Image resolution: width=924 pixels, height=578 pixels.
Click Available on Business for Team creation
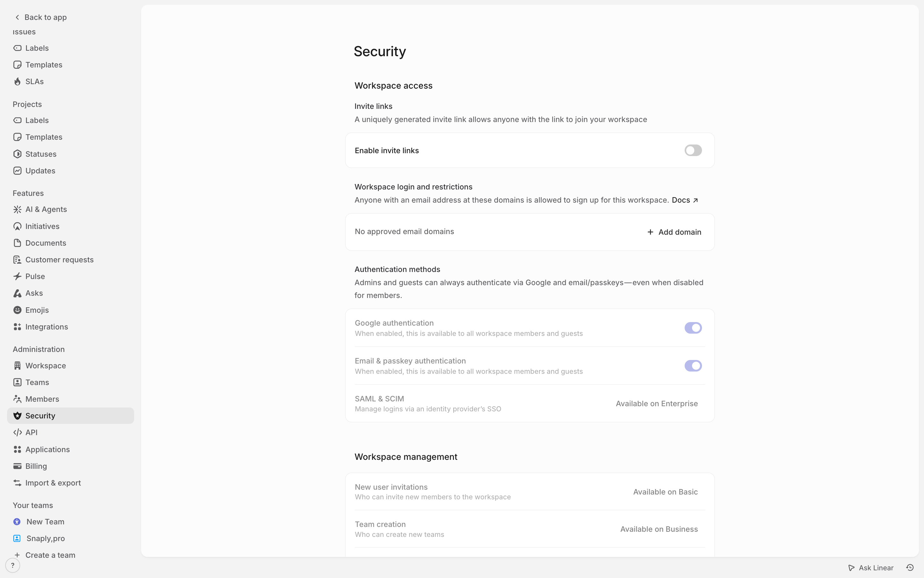coord(659,529)
